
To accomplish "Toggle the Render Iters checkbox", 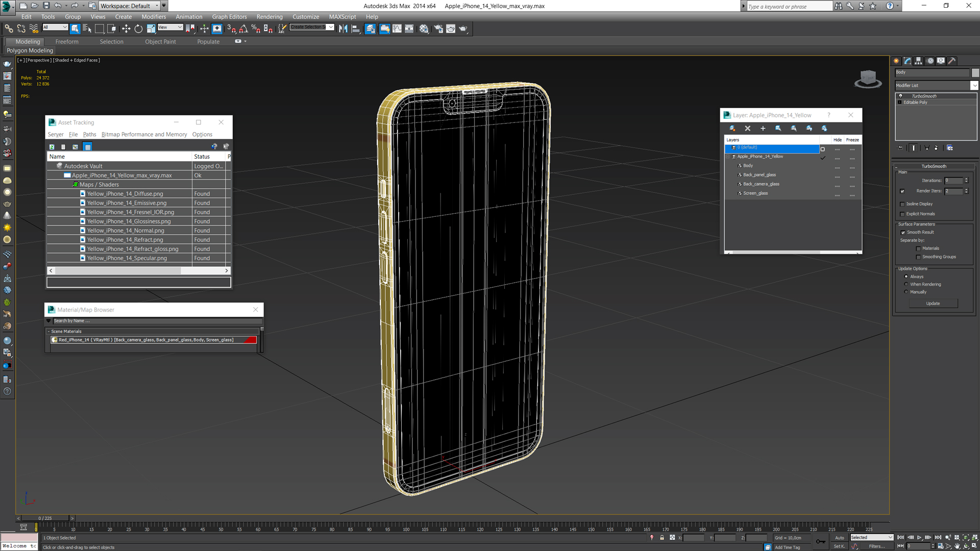I will 902,191.
